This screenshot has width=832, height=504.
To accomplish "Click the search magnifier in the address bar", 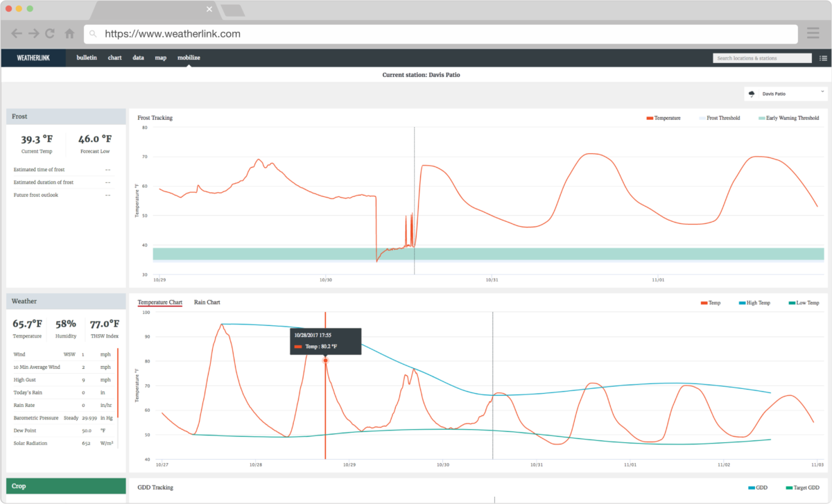I will click(94, 33).
